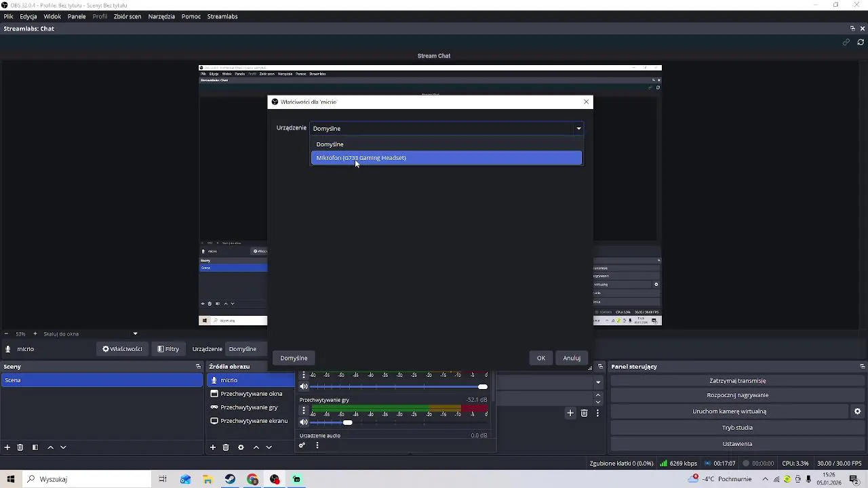Open advanced audio properties gear
868x488 pixels.
pyautogui.click(x=302, y=445)
